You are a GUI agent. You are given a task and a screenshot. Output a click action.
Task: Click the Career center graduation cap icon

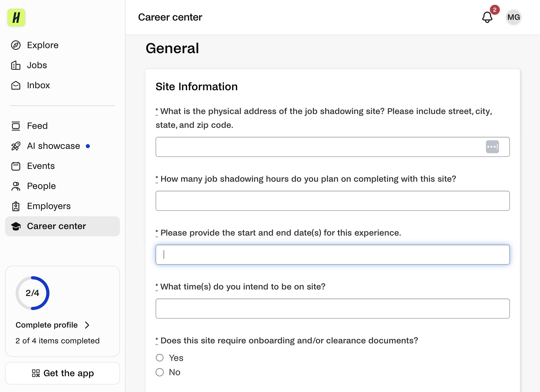click(16, 226)
